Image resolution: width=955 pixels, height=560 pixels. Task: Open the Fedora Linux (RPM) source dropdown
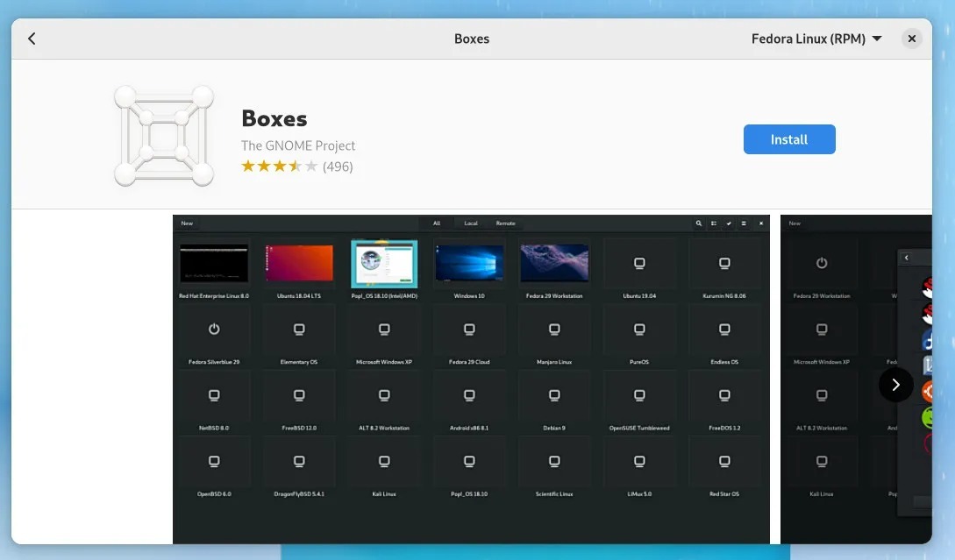[x=816, y=39]
